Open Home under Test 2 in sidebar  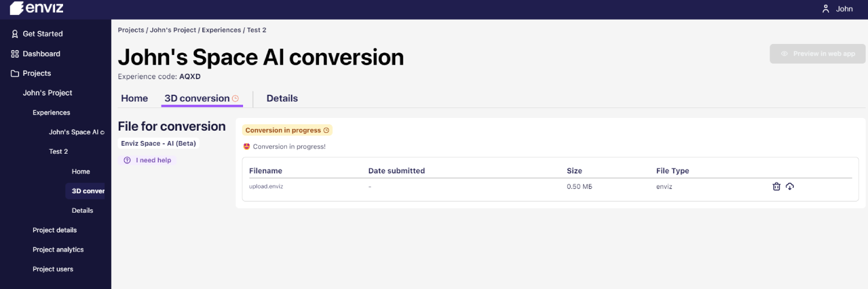tap(81, 172)
